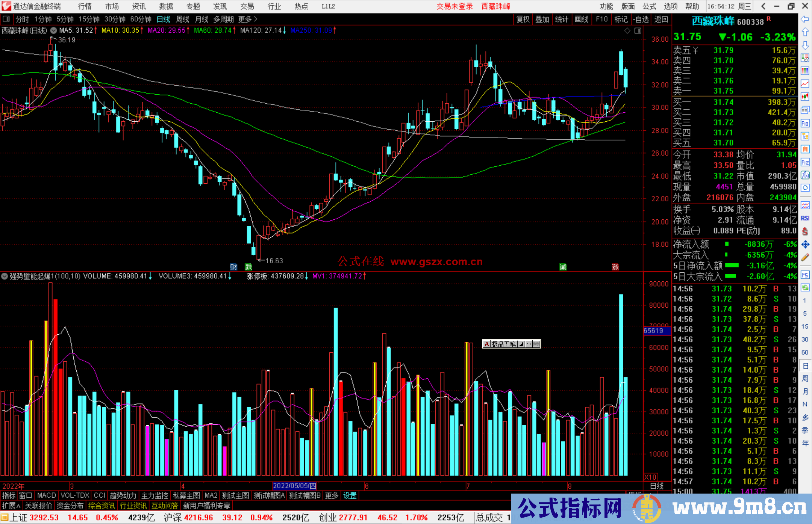Viewport: 812px width, 524px height.
Task: Open the 指标 indicator selector
Action: (x=9, y=495)
